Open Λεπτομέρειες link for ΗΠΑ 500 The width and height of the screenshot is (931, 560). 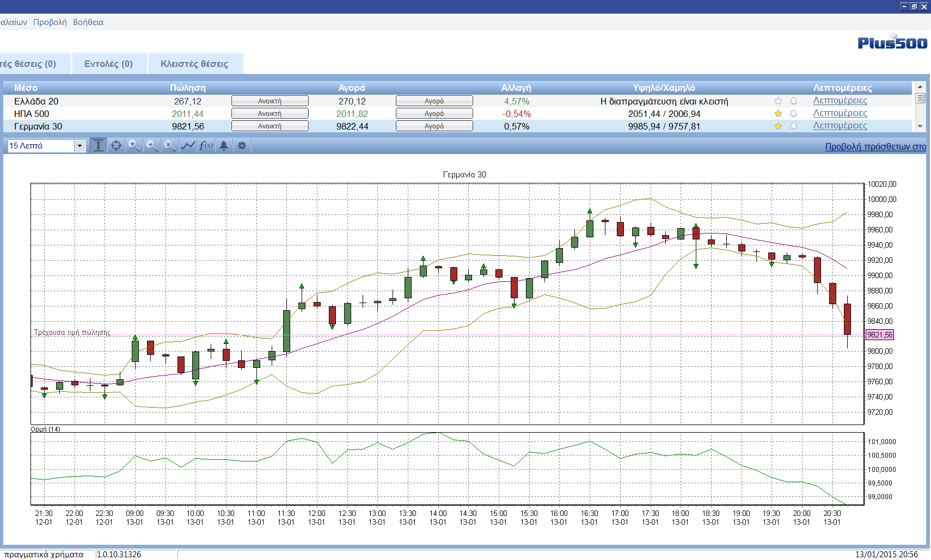pyautogui.click(x=840, y=113)
